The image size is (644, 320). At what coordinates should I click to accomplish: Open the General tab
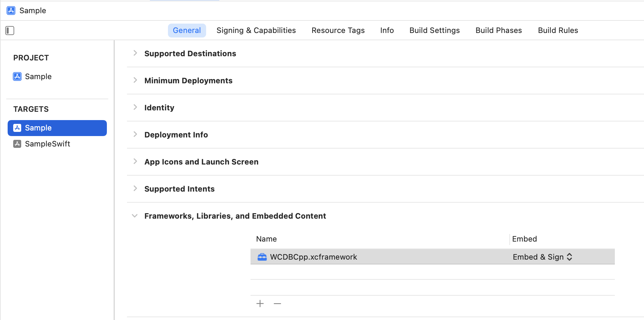tap(187, 31)
